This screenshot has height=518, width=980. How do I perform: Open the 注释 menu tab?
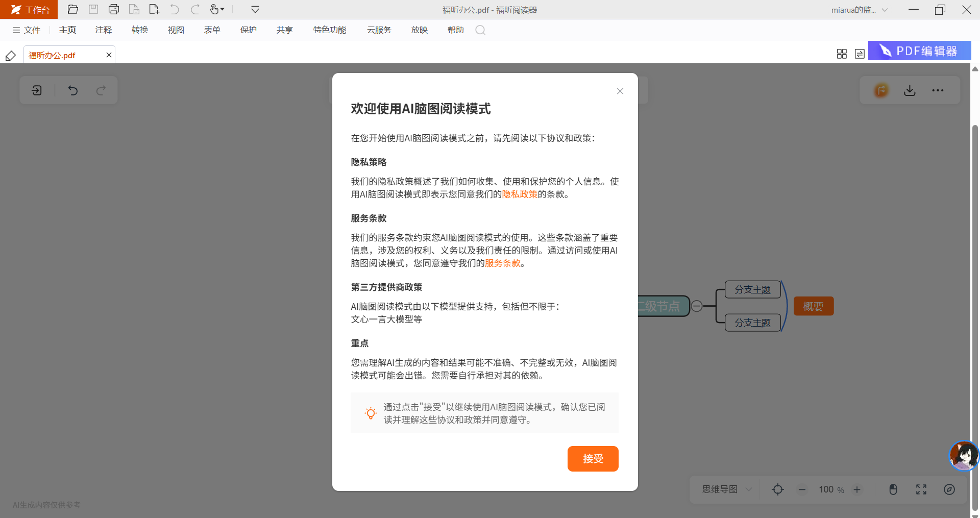[103, 30]
